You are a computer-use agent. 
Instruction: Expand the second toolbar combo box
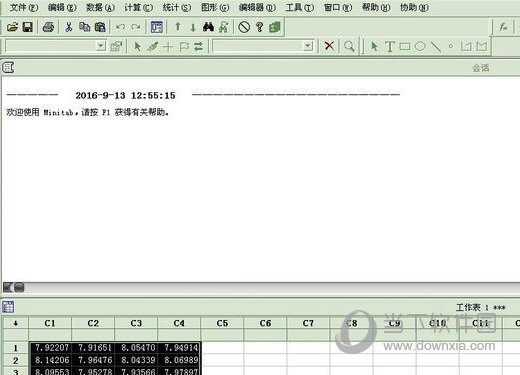pyautogui.click(x=309, y=46)
